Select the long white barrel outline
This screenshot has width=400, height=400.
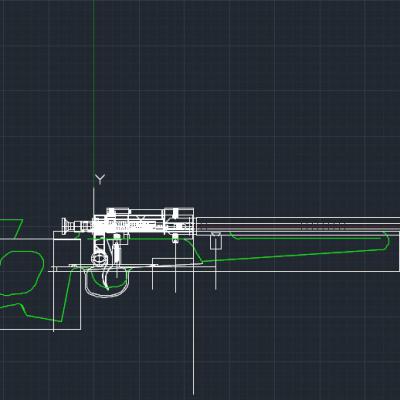click(x=298, y=226)
